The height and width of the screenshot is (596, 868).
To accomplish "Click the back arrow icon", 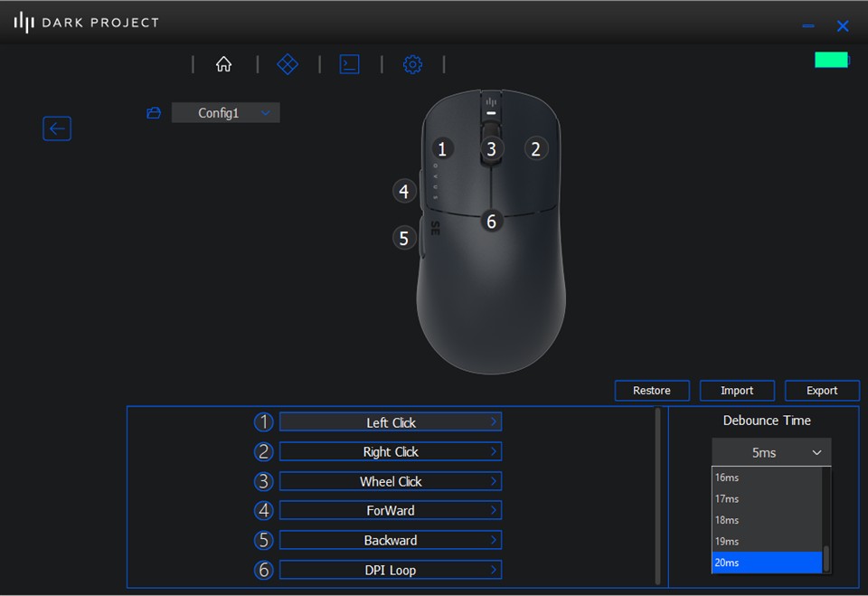I will pos(57,128).
